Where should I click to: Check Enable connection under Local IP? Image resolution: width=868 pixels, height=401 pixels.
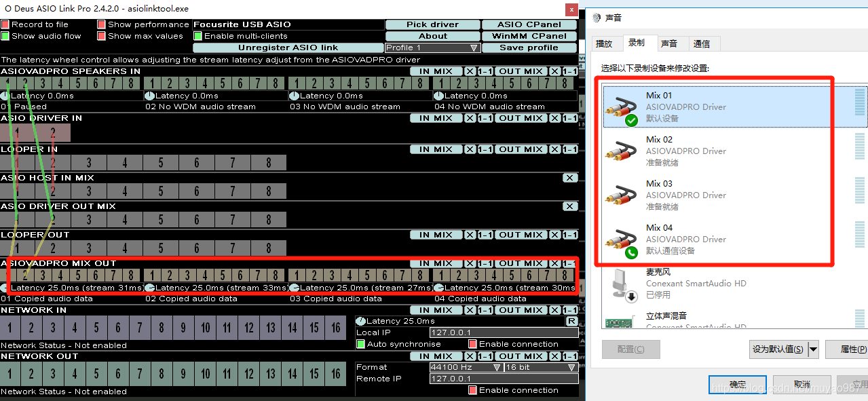coord(472,344)
